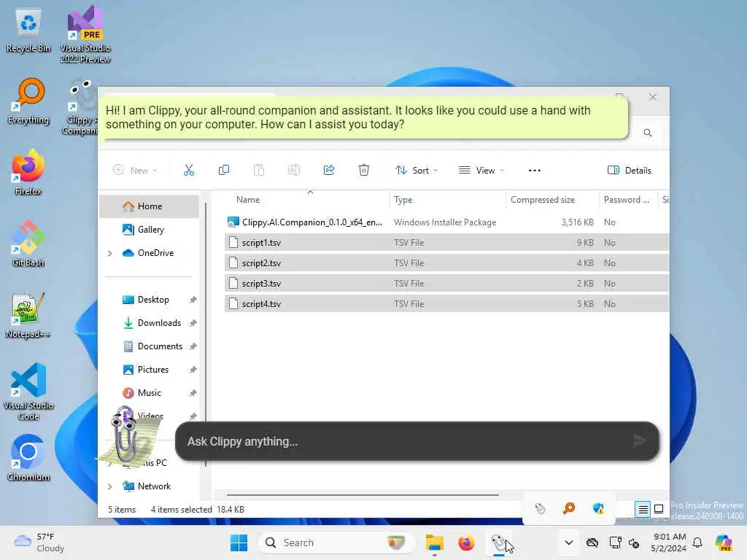Image resolution: width=747 pixels, height=560 pixels.
Task: Open the Copilot Preview taskbar icon
Action: tap(724, 542)
